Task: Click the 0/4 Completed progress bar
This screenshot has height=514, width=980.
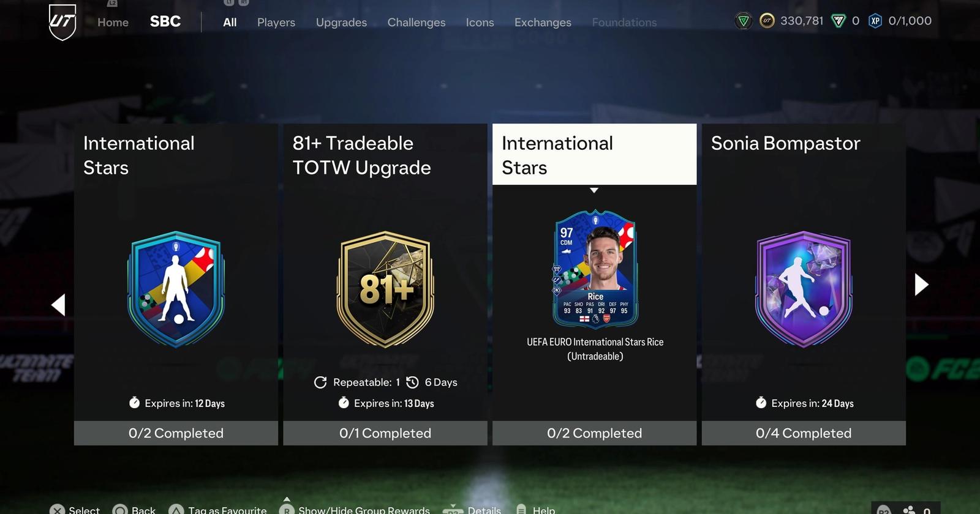Action: coord(804,433)
